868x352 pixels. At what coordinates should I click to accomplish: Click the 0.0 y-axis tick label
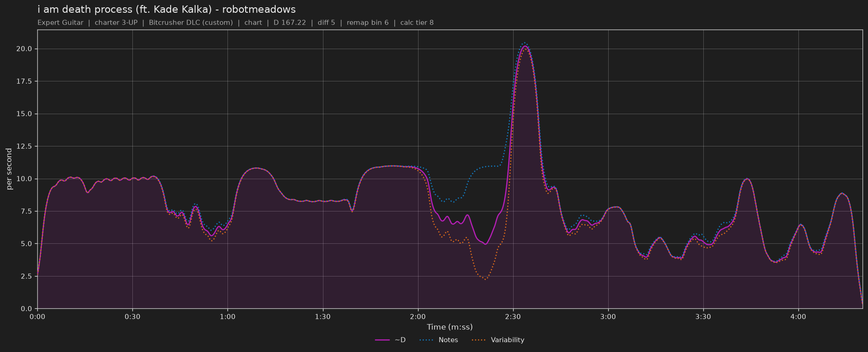tap(26, 309)
